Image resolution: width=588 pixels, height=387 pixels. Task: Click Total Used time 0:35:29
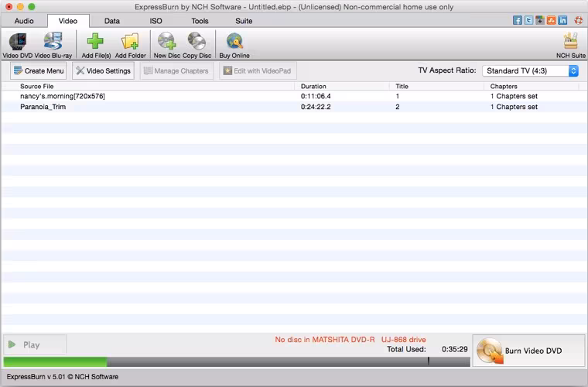[x=454, y=350]
